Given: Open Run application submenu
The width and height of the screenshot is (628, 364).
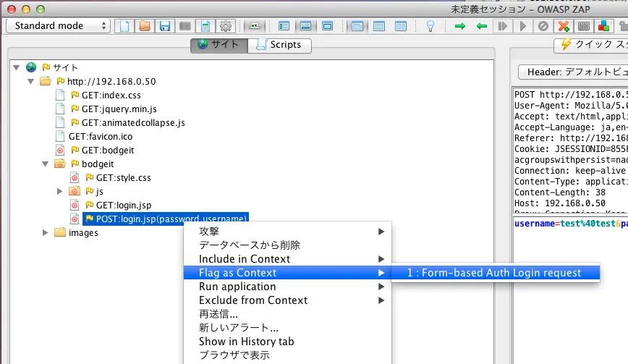Looking at the screenshot, I should point(287,287).
